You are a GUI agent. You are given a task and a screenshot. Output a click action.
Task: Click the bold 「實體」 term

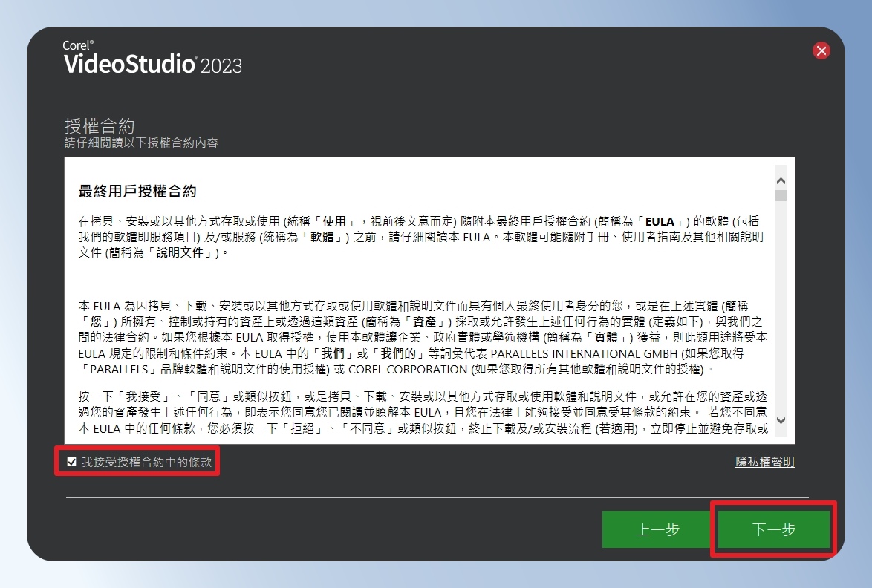pos(605,337)
